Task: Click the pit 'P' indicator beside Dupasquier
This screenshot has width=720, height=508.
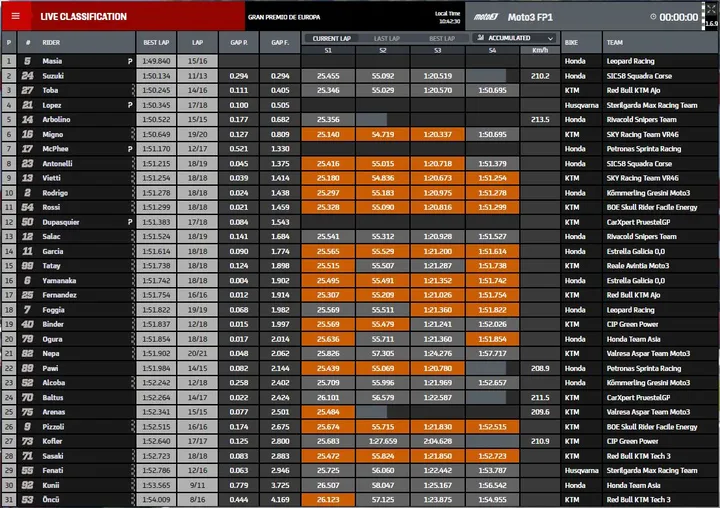Action: point(130,222)
